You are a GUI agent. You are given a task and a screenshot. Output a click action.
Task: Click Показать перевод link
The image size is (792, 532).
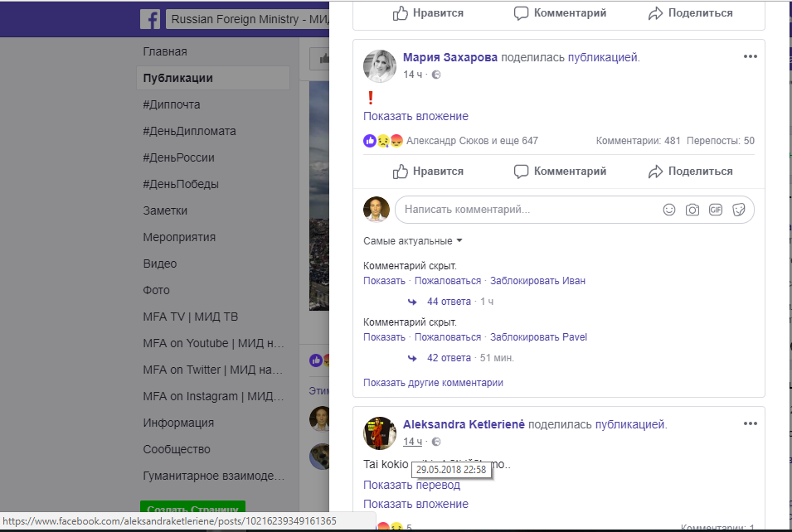(x=411, y=485)
